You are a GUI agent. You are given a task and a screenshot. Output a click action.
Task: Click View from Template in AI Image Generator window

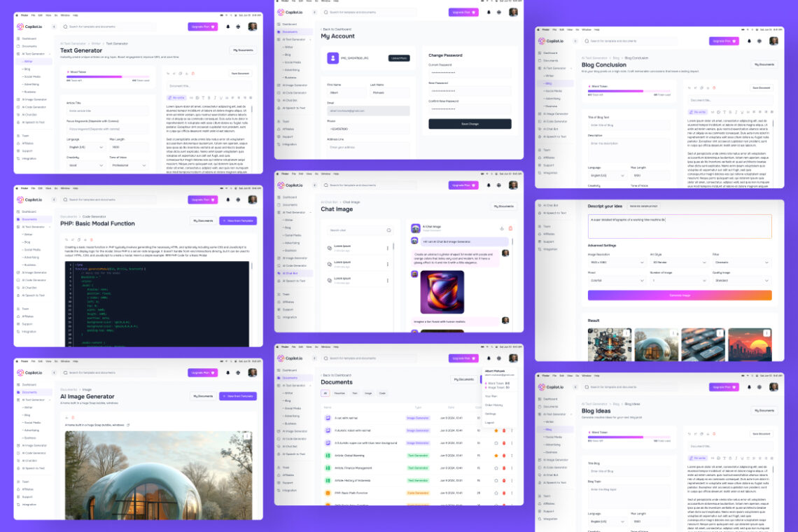tap(238, 396)
